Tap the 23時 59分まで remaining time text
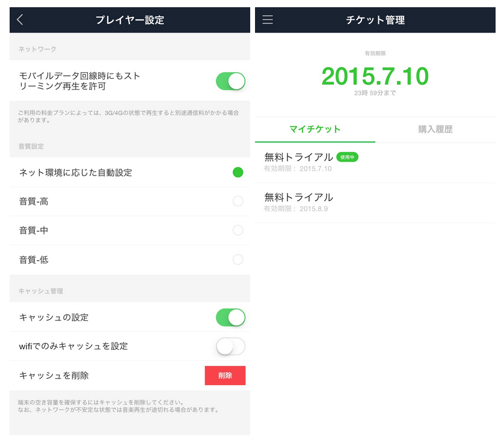Image resolution: width=504 pixels, height=446 pixels. (x=375, y=93)
